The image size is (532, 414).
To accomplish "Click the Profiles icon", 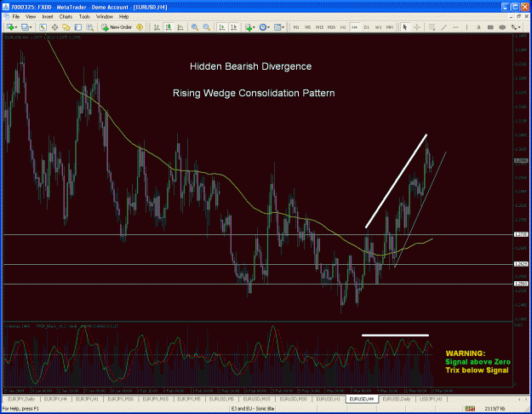I will point(25,27).
